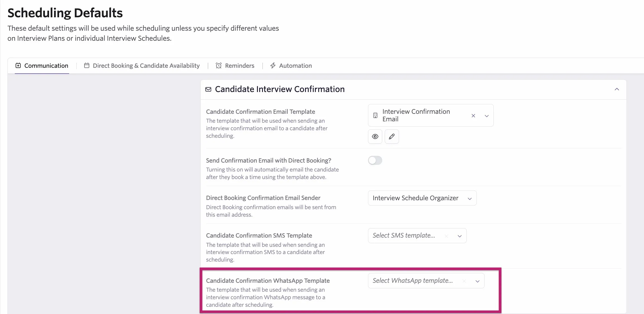Image resolution: width=644 pixels, height=314 pixels.
Task: Click the Direct Booking Confirmation Email Sender label
Action: (x=263, y=198)
